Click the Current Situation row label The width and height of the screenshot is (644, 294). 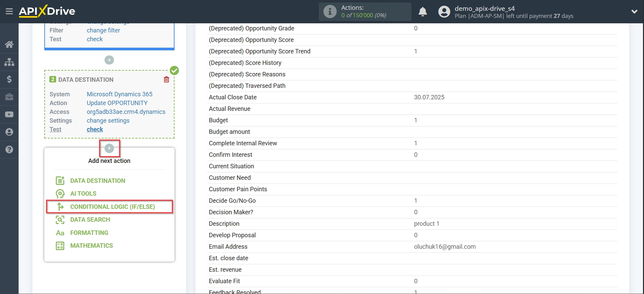pos(231,166)
